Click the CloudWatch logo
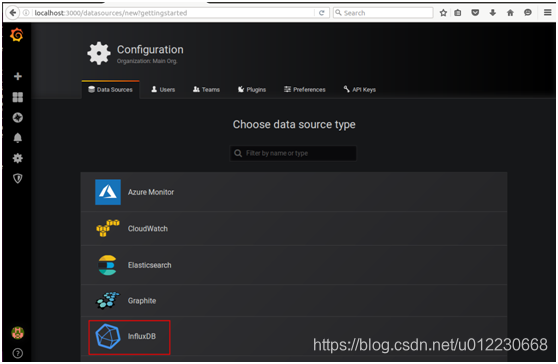Image resolution: width=558 pixels, height=364 pixels. pyautogui.click(x=108, y=228)
